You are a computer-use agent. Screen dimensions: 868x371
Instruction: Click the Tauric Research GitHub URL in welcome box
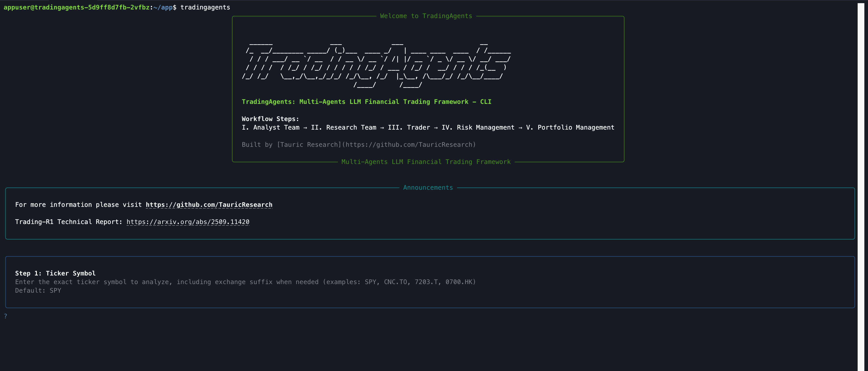tap(409, 145)
